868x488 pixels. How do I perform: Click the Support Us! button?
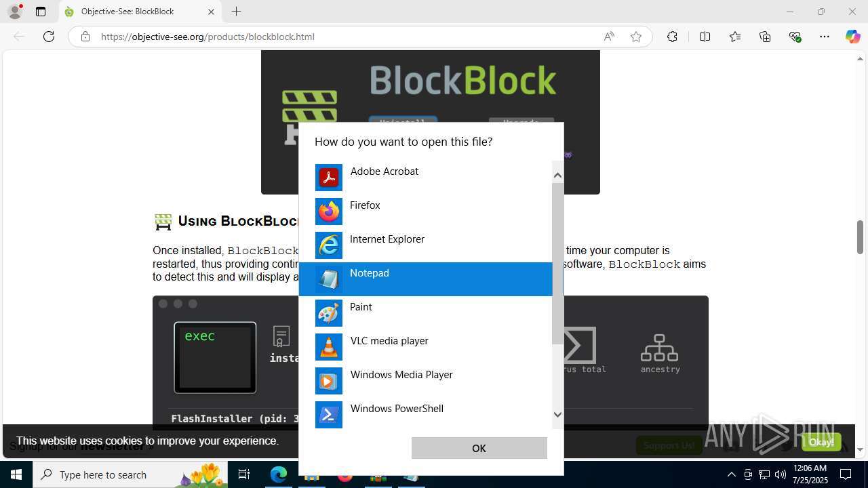[669, 445]
